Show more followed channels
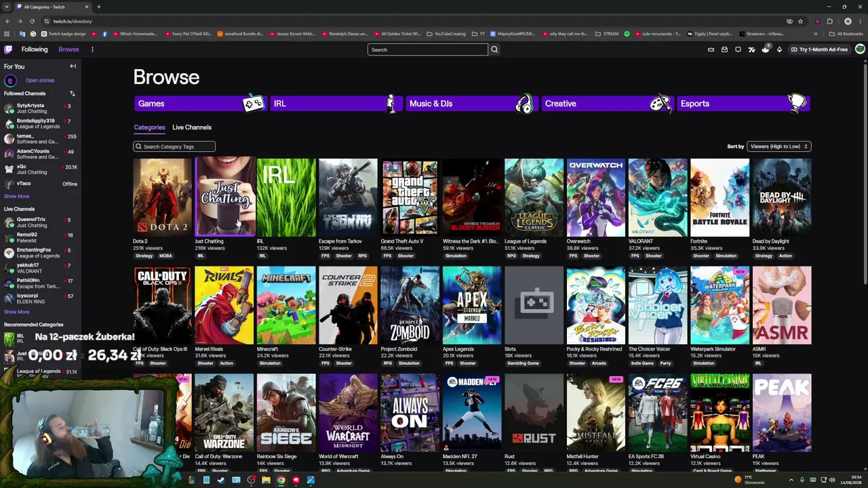The image size is (868, 488). pyautogui.click(x=16, y=197)
